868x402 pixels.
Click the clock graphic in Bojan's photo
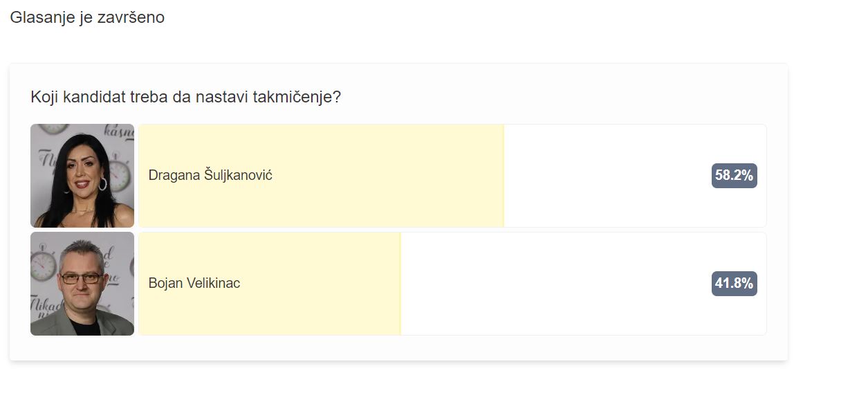[x=43, y=267]
